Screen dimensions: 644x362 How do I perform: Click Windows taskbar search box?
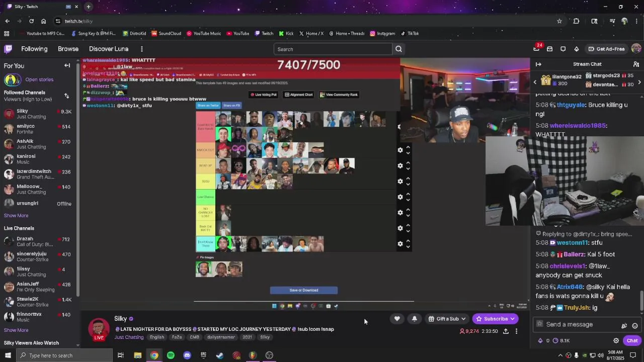[64, 355]
